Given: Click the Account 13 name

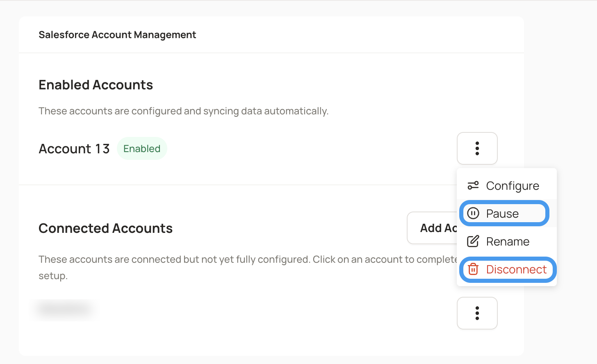Looking at the screenshot, I should [x=74, y=148].
